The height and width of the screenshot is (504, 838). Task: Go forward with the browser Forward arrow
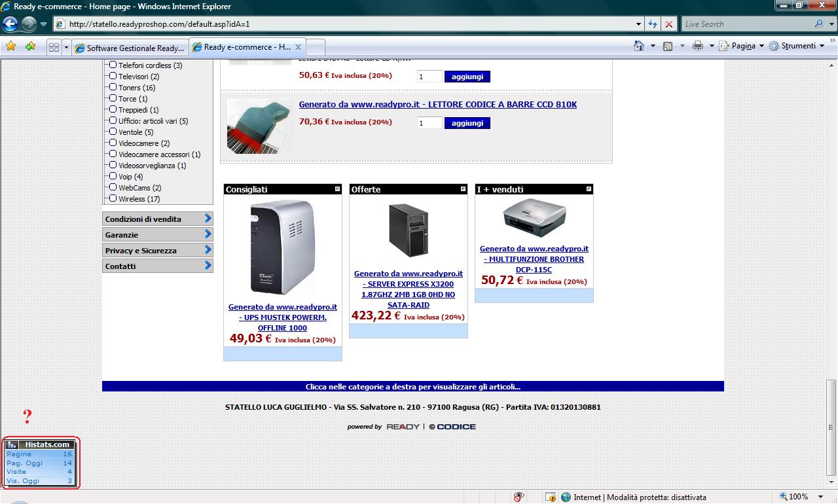(x=29, y=24)
